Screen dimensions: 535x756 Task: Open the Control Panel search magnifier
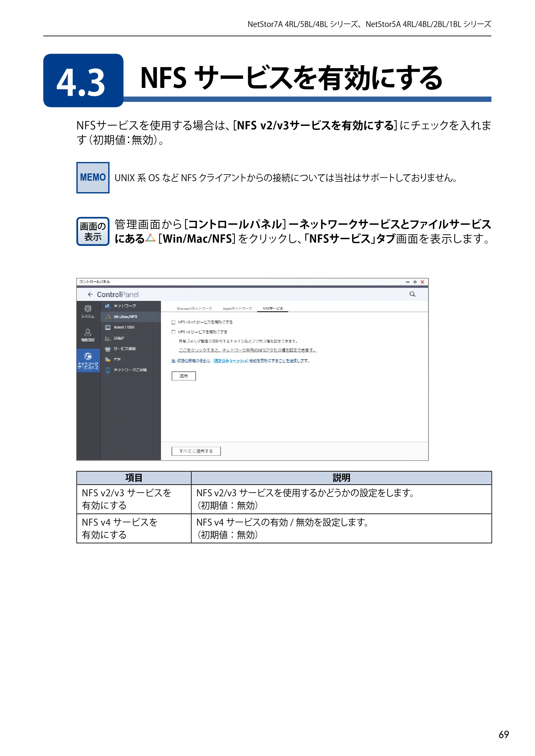tap(412, 294)
